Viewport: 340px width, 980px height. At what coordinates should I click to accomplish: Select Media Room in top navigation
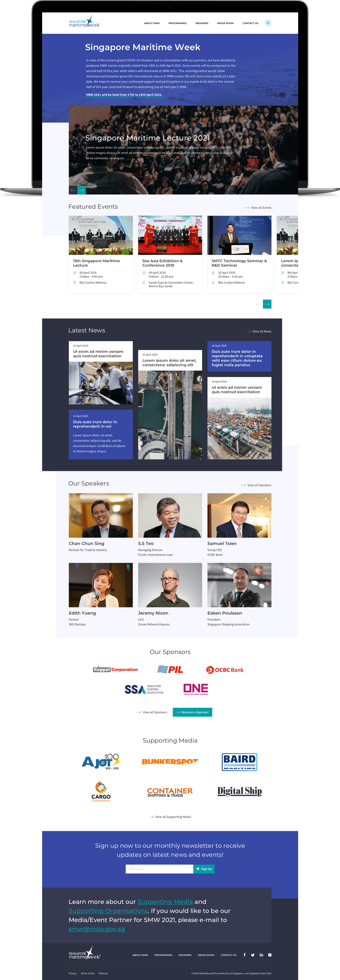225,23
